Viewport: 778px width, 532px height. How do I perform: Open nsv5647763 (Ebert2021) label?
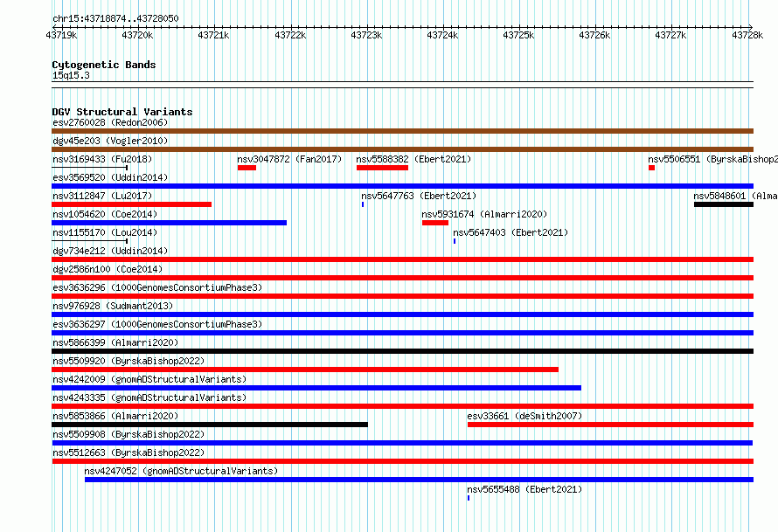click(x=418, y=196)
